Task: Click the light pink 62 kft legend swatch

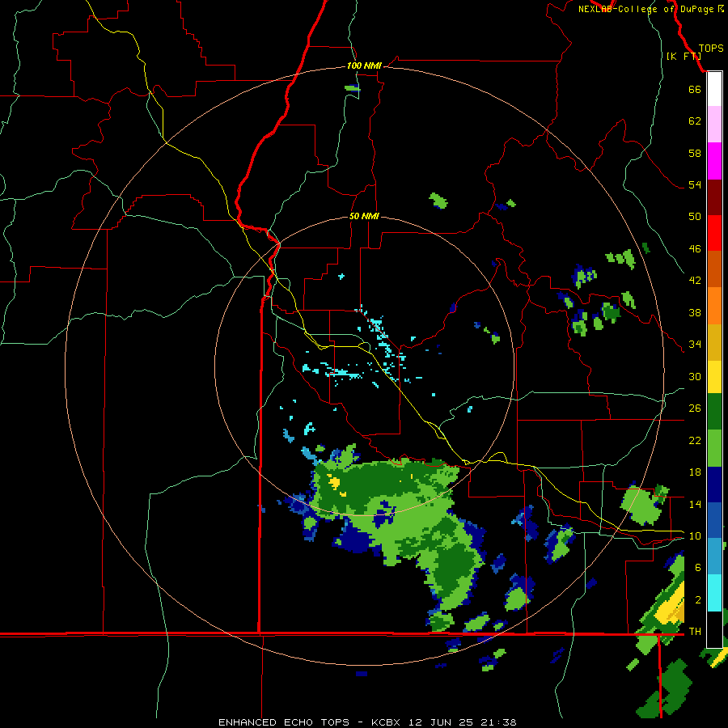Action: click(x=714, y=124)
